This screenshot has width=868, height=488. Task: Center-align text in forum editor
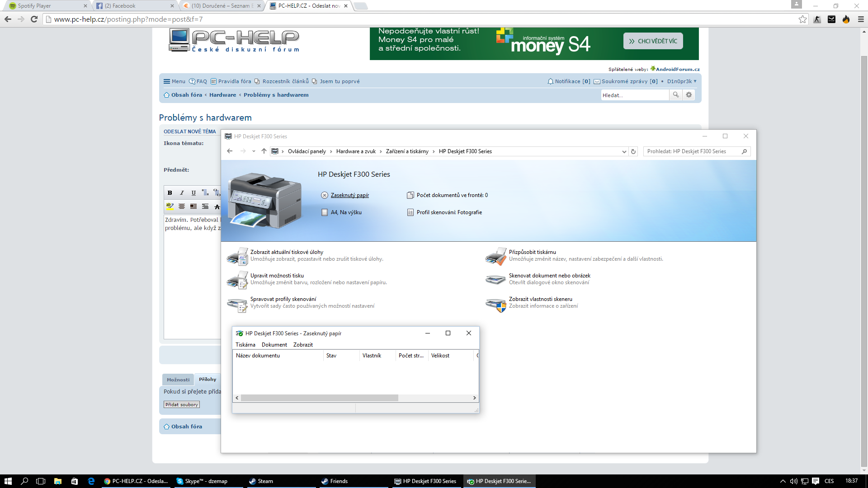tap(182, 206)
